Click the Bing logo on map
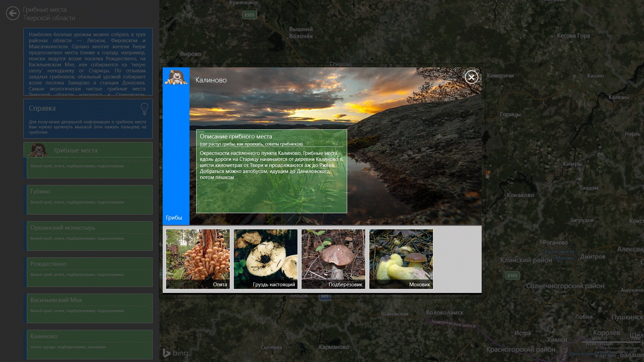644x362 pixels. [x=175, y=353]
